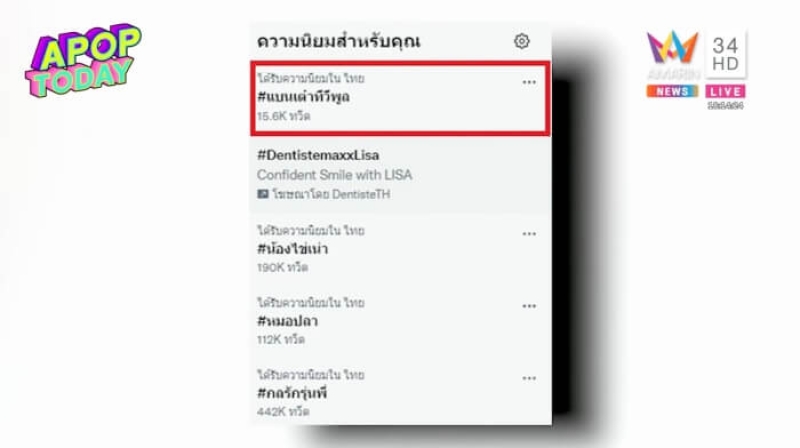Open the #กลรักรุ่นพี่ hashtag
Viewport: 800px width, 448px height.
(x=292, y=393)
